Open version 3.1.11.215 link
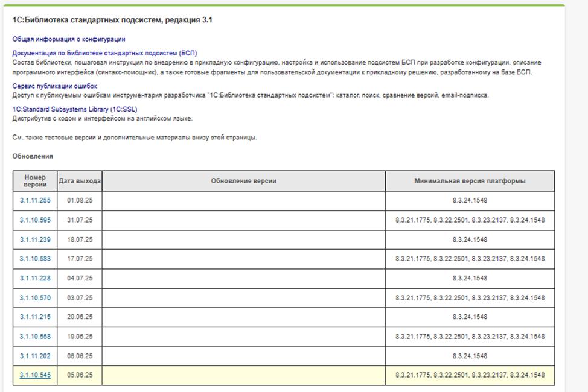Image resolution: width=588 pixels, height=392 pixels. (x=35, y=317)
